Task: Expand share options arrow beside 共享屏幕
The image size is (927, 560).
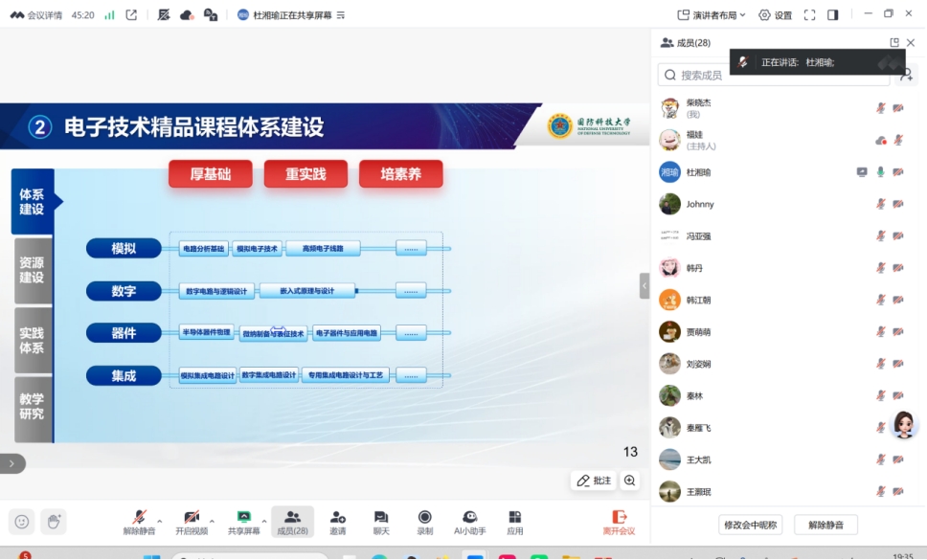Action: (x=264, y=522)
